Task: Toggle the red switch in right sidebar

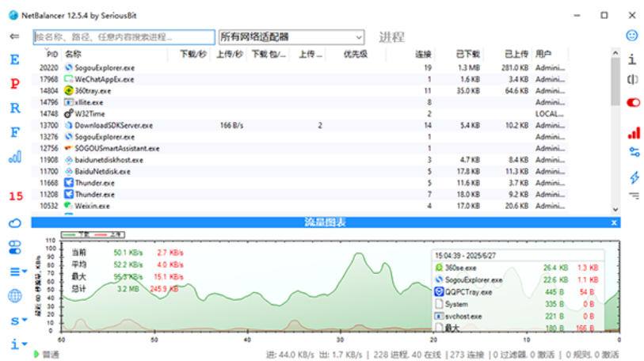Action: tap(634, 103)
